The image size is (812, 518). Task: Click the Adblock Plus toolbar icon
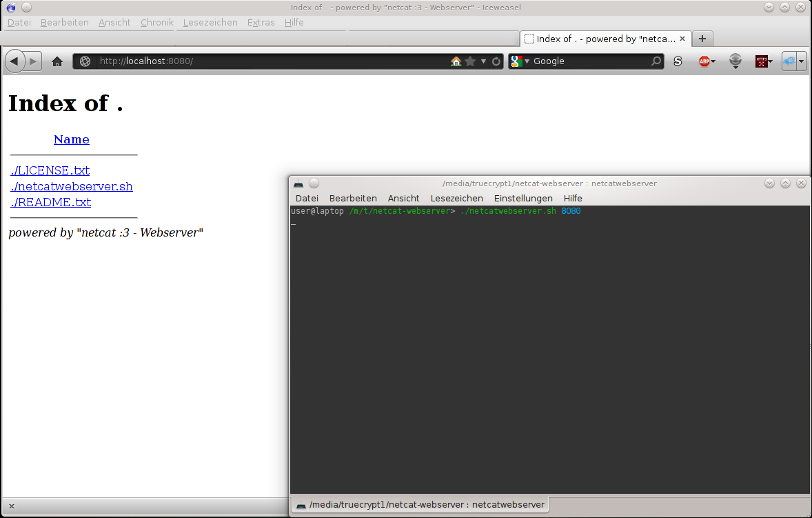[x=704, y=61]
